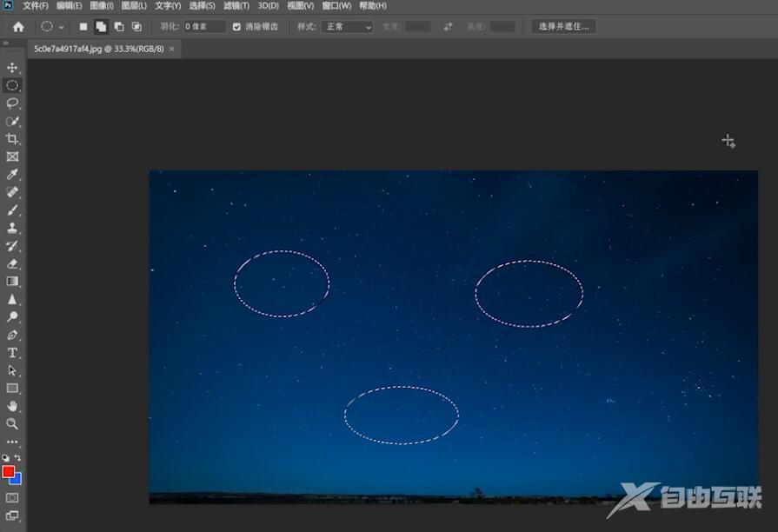Close the 5c0e7a4917af4.jpg document tab
The height and width of the screenshot is (532, 778).
[171, 50]
